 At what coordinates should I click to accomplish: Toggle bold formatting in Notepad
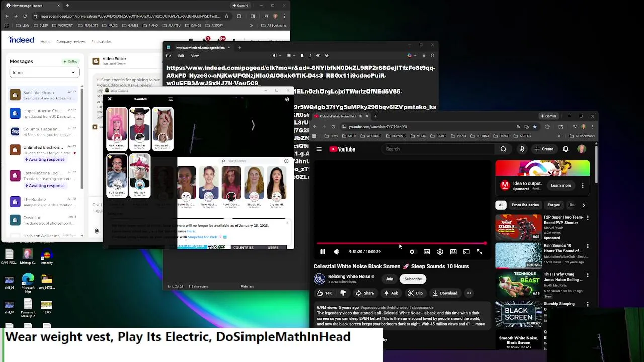(x=302, y=56)
